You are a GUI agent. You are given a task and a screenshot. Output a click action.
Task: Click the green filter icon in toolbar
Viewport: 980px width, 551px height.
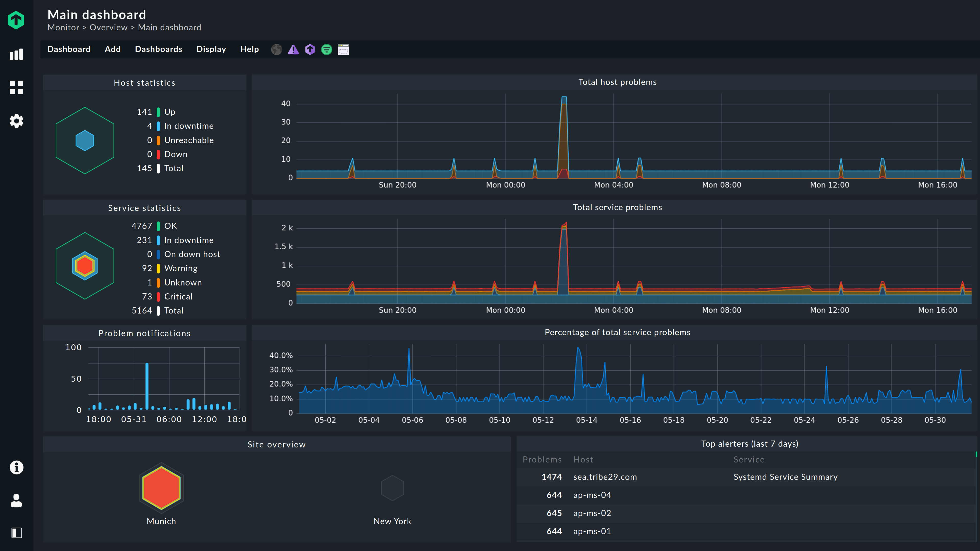(326, 49)
